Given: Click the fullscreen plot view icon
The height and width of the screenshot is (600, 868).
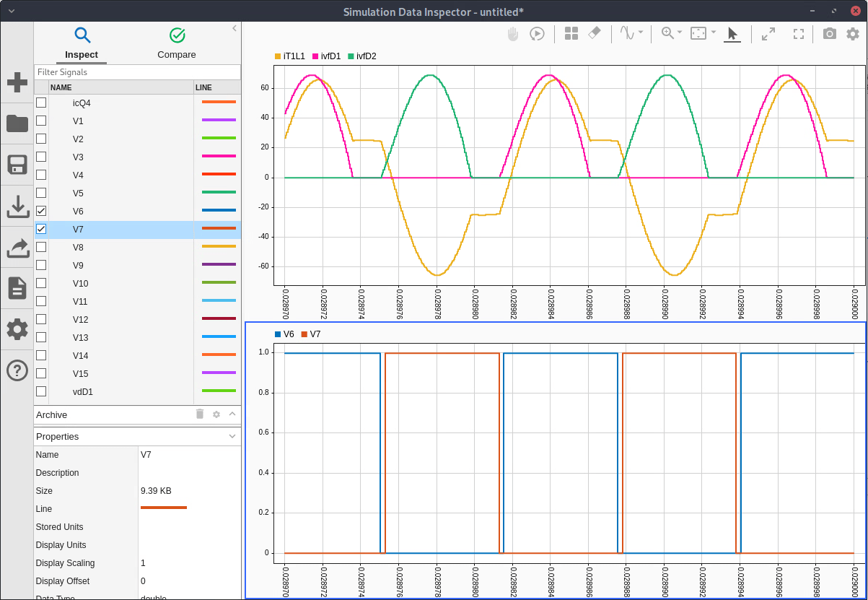Looking at the screenshot, I should click(x=799, y=34).
